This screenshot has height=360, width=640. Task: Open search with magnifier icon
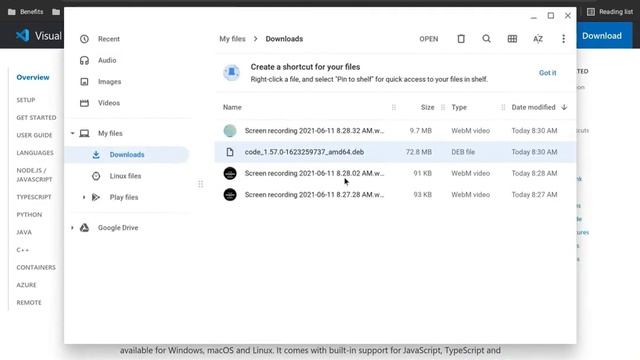tap(487, 39)
